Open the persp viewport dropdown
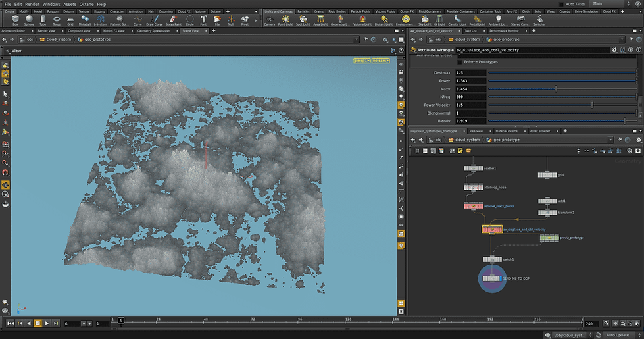 coord(362,61)
